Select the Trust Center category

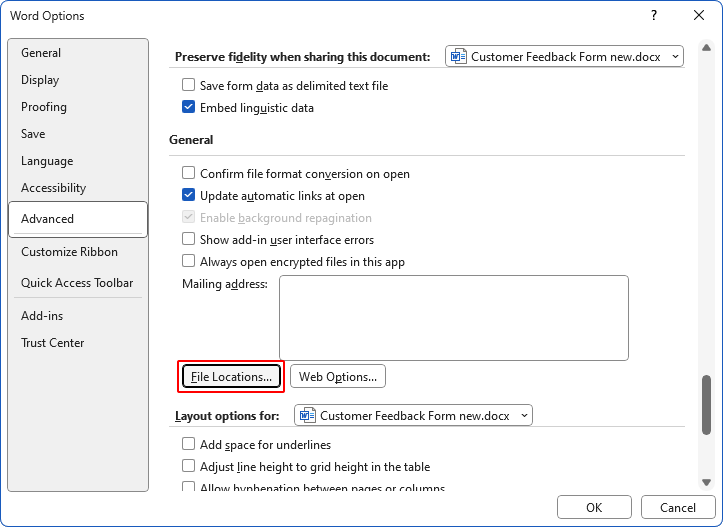pyautogui.click(x=53, y=343)
